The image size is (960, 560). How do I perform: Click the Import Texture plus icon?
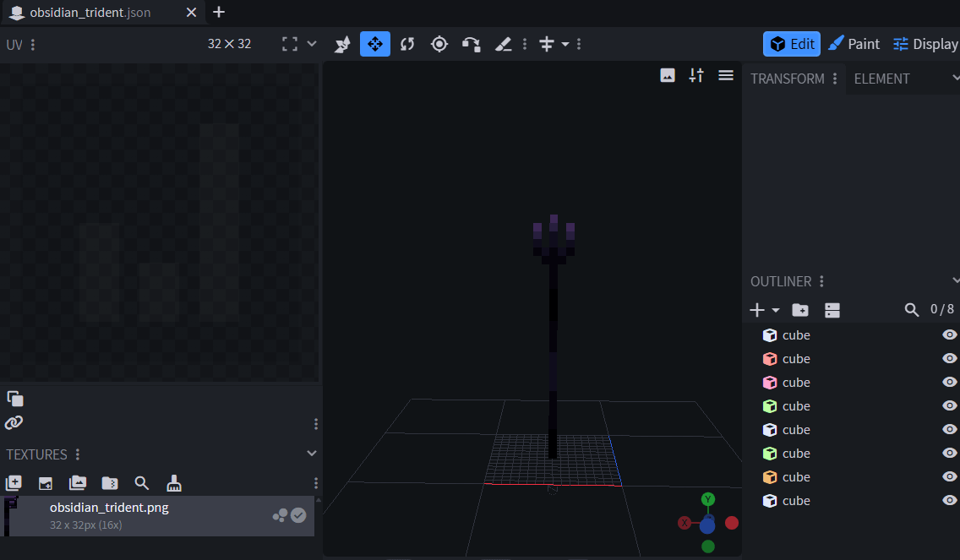(14, 483)
